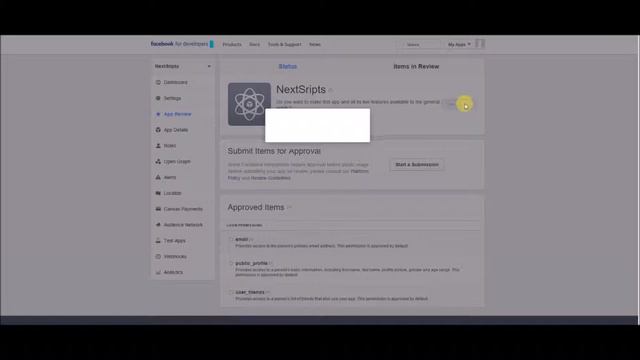Click the Alerts triangle icon
Screen dimensions: 640x360
[158, 178]
